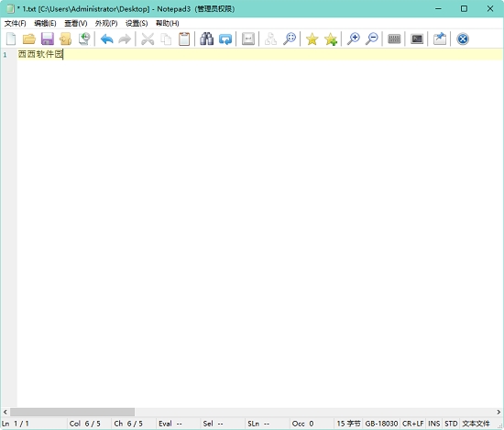
Task: Toggle STD mode indicator in status bar
Action: (x=451, y=424)
